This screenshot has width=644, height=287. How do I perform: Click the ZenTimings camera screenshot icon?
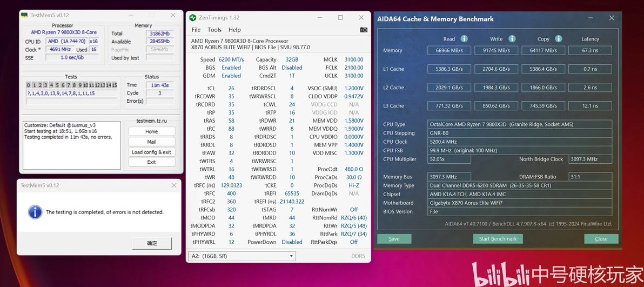coord(364,30)
